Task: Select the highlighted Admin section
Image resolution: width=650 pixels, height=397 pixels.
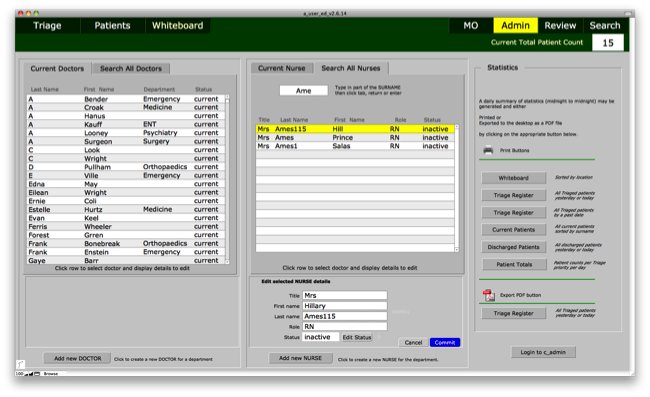Action: pos(515,26)
